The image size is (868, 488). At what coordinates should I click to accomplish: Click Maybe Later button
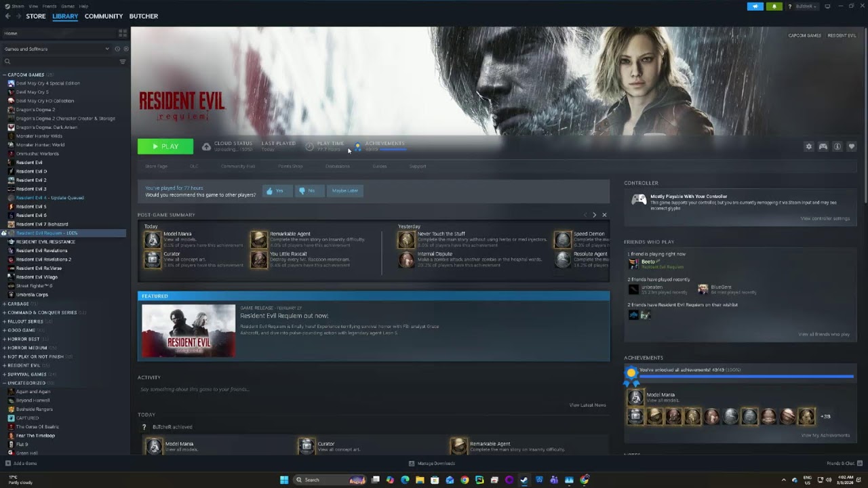(345, 190)
